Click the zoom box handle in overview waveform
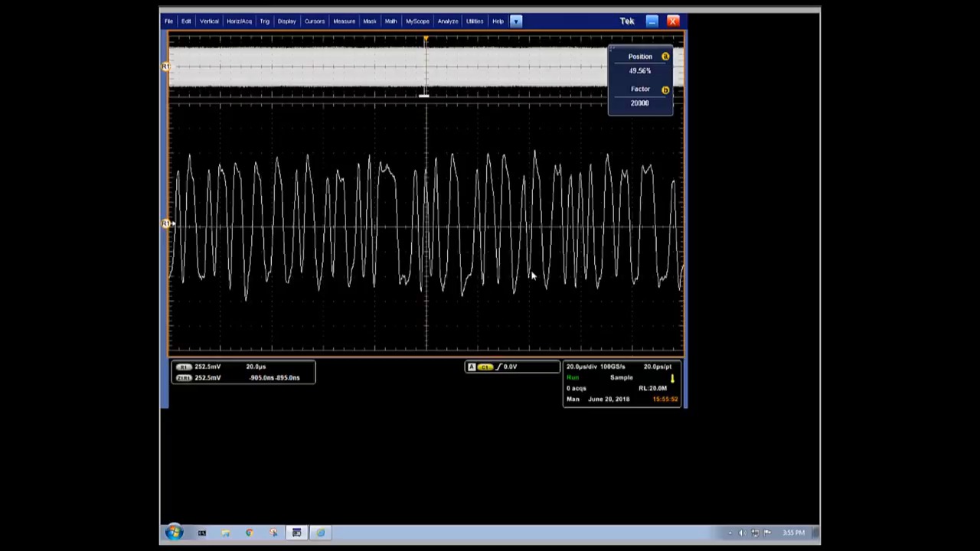Image resolution: width=980 pixels, height=551 pixels. 424,96
